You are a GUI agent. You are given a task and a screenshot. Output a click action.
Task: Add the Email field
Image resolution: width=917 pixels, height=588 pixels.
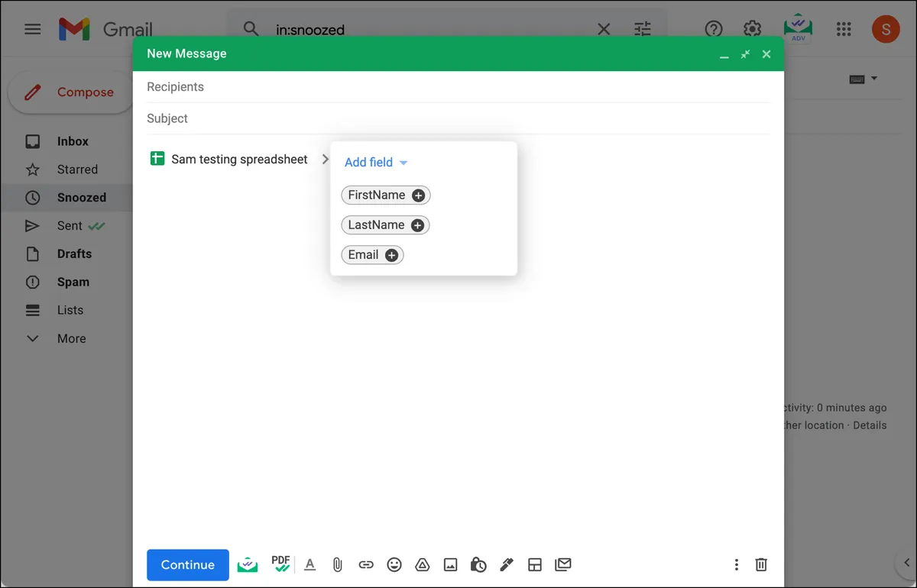372,255
